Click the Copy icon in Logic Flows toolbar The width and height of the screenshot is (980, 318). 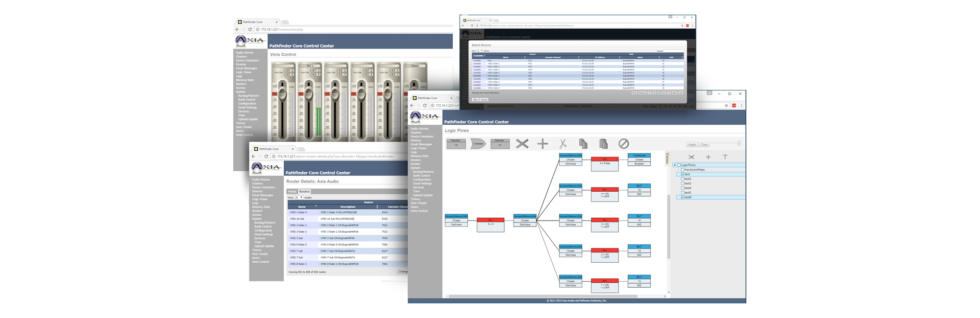(x=583, y=143)
